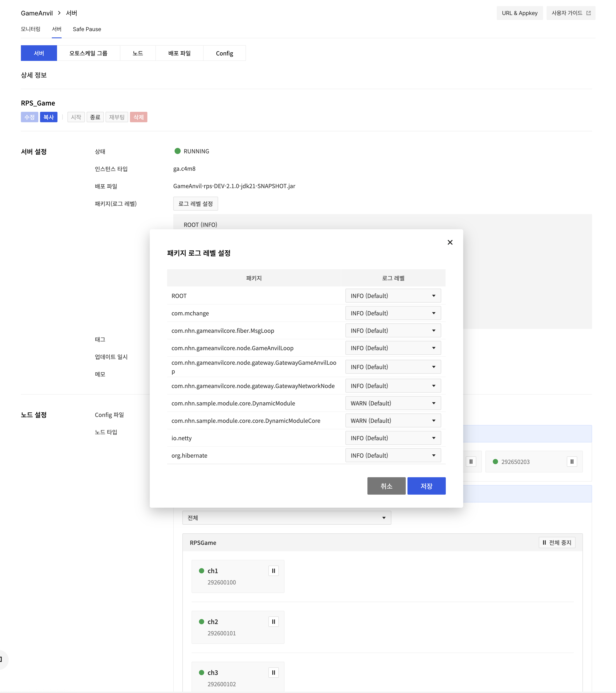616x693 pixels.
Task: Open ROOT log level dropdown
Action: pyautogui.click(x=393, y=296)
